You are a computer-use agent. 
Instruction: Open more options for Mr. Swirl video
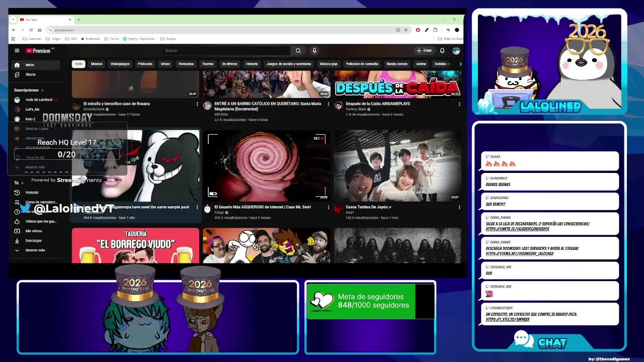pos(328,207)
